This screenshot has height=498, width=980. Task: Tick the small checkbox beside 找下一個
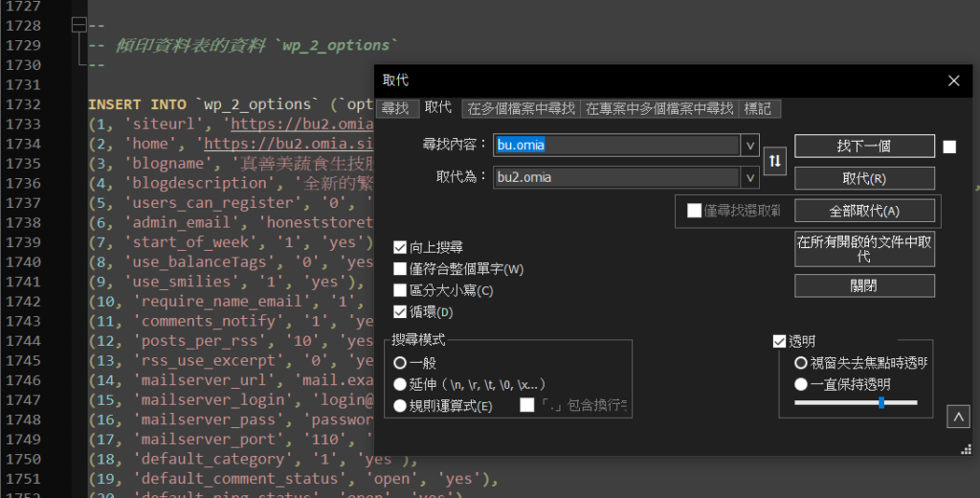pos(949,147)
